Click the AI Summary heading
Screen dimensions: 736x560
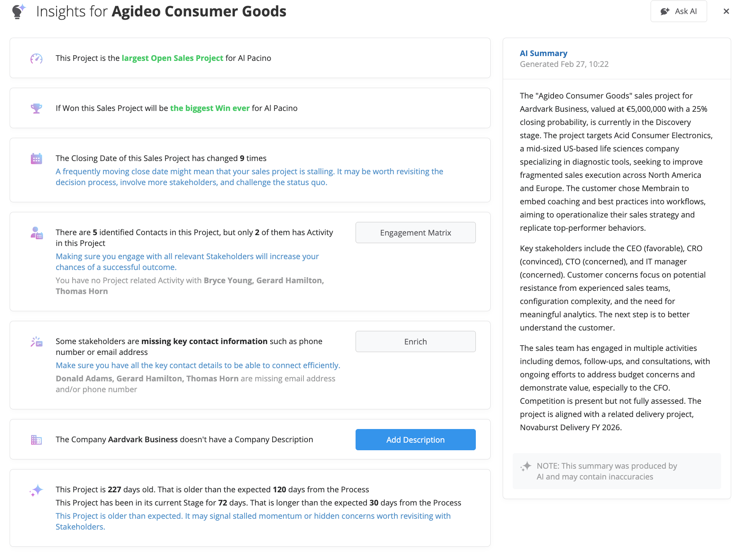(x=543, y=53)
